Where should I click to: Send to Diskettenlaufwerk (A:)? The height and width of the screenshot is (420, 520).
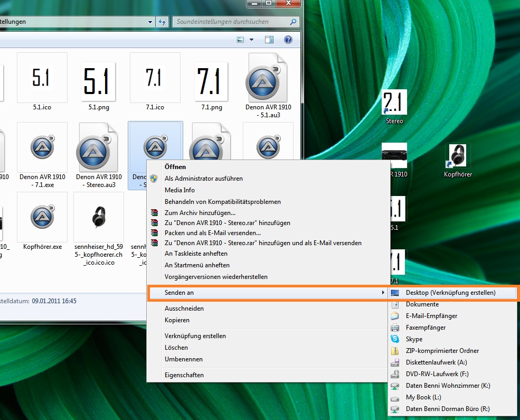[x=452, y=362]
